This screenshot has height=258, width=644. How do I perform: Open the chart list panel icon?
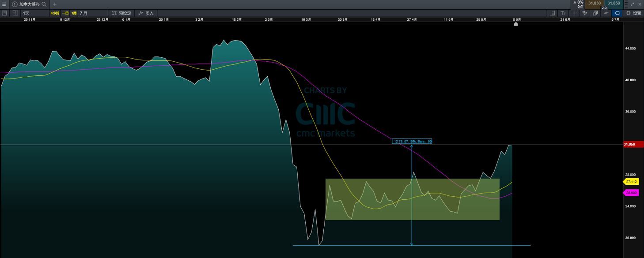(x=4, y=13)
